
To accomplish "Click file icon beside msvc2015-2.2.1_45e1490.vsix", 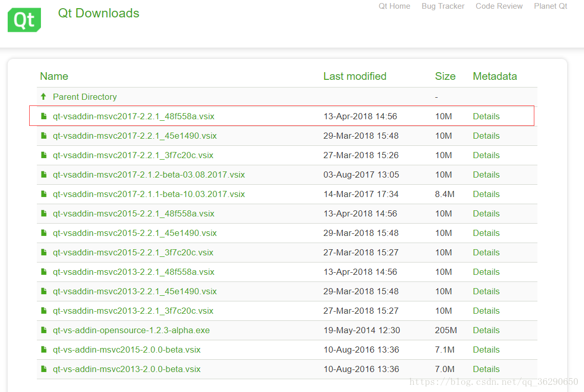I will (x=44, y=233).
